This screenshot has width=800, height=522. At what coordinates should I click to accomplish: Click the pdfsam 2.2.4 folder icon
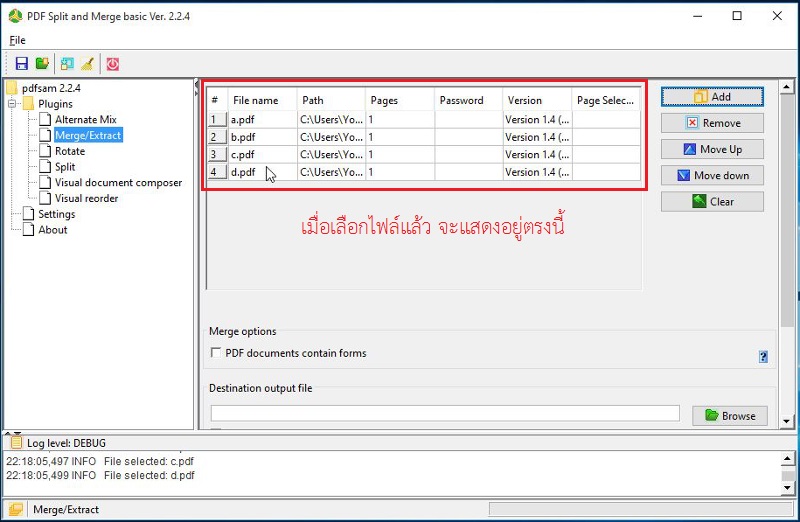click(x=12, y=88)
